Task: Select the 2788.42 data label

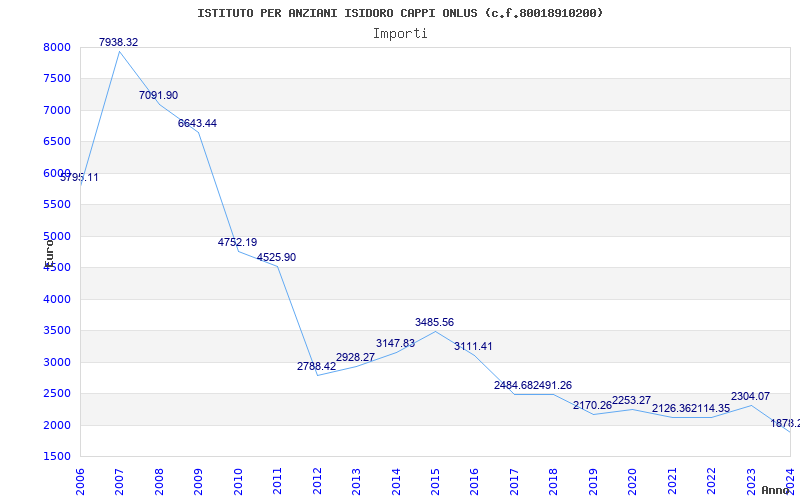Action: [x=316, y=366]
